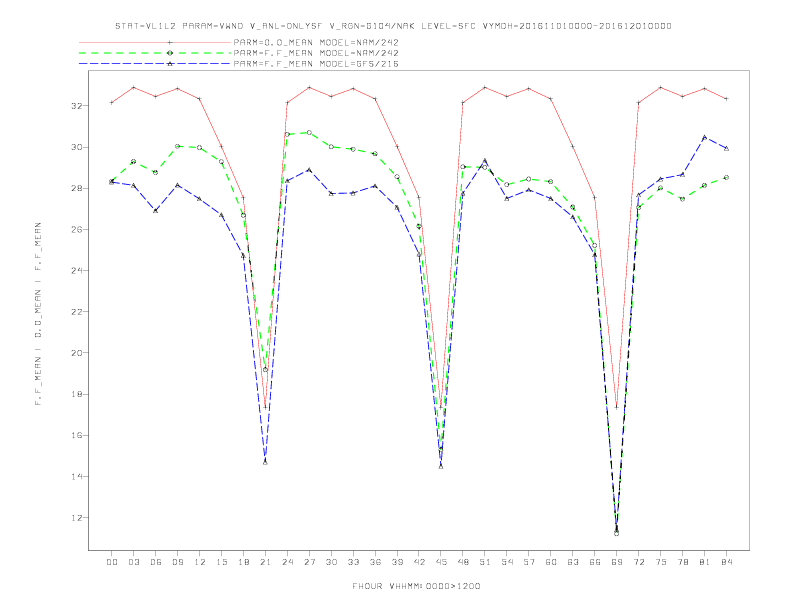Click x-axis forecast hour label 18

pyautogui.click(x=243, y=562)
